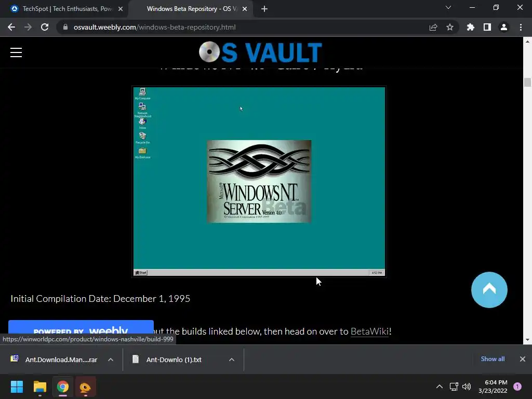Screen dimensions: 532x399
Task: Show all downloads
Action: click(x=493, y=359)
